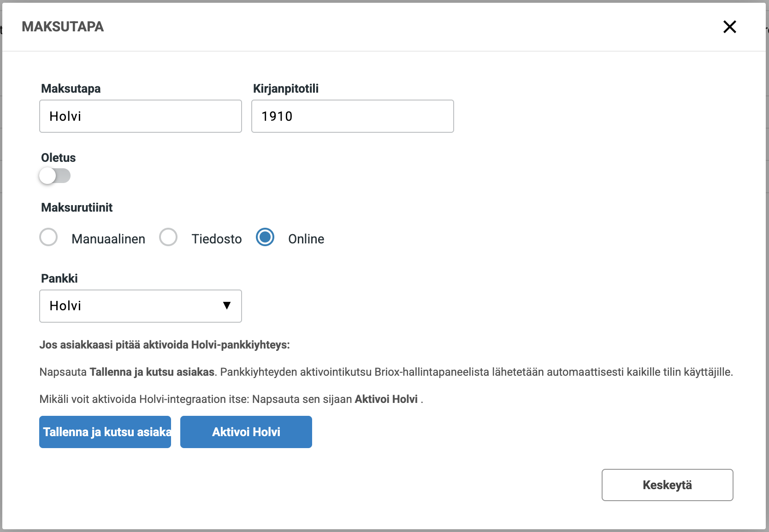Screen dimensions: 769x532
Task: Click the Maksurutiinit section heading
Action: click(x=77, y=207)
